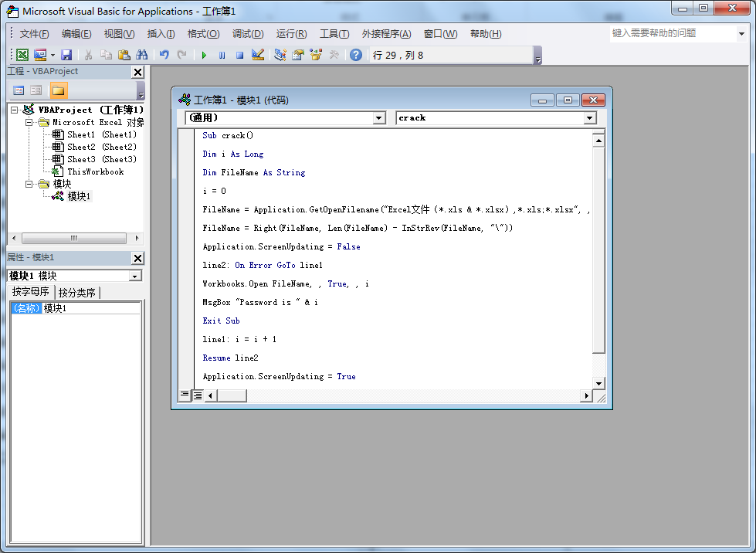Click the Resume line2 code line
The width and height of the screenshot is (756, 553).
click(x=230, y=358)
